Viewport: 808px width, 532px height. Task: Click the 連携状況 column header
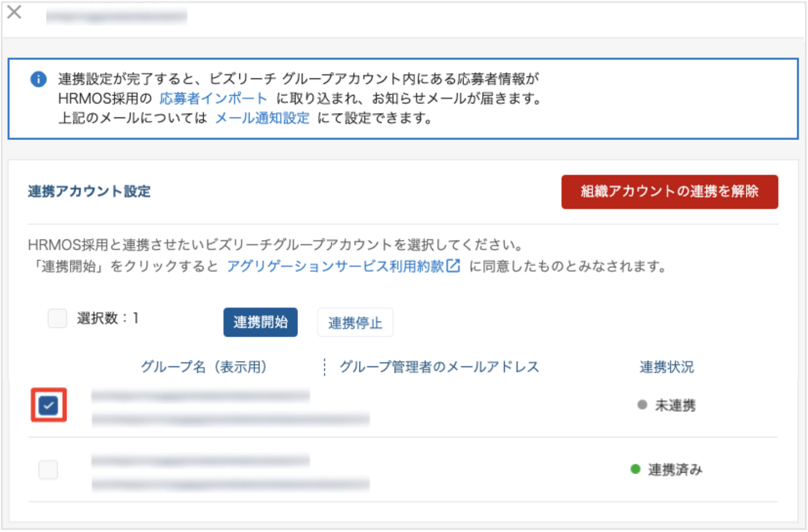pyautogui.click(x=667, y=367)
